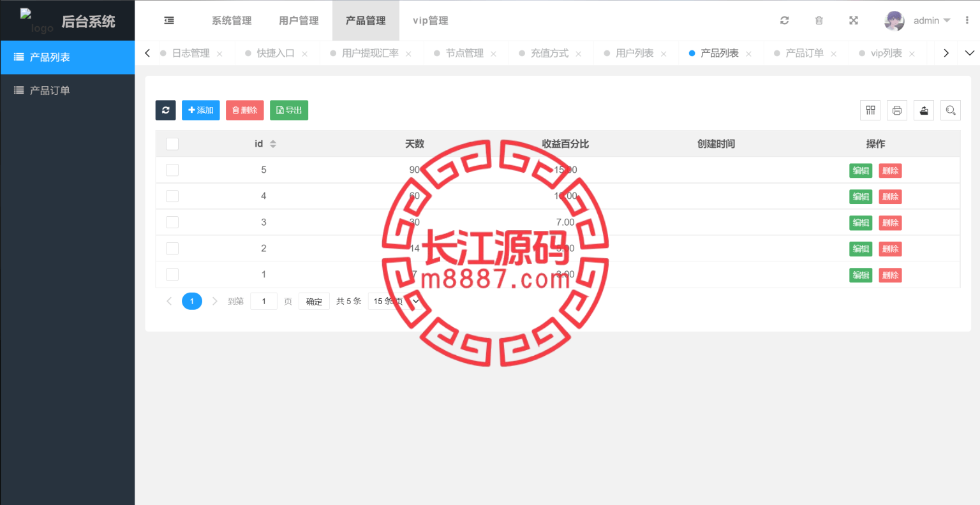Switch to the 用户列表 tab
Screen dimensions: 980x505
click(x=634, y=54)
